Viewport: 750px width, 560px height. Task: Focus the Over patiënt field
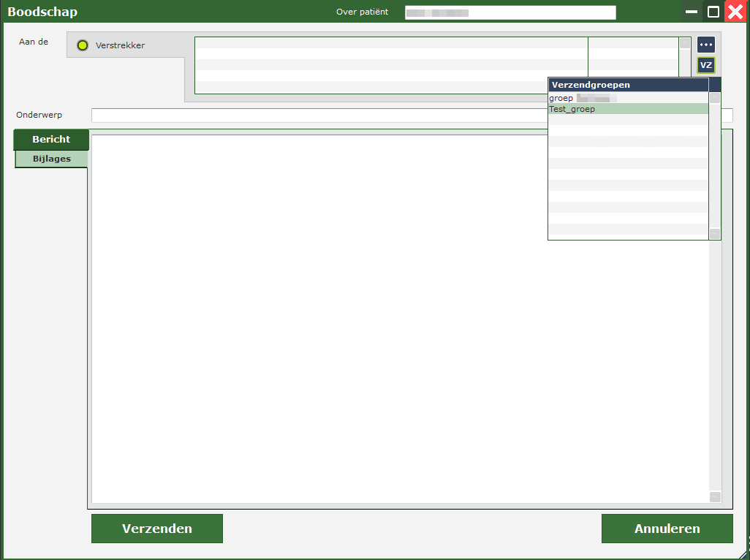[x=510, y=12]
